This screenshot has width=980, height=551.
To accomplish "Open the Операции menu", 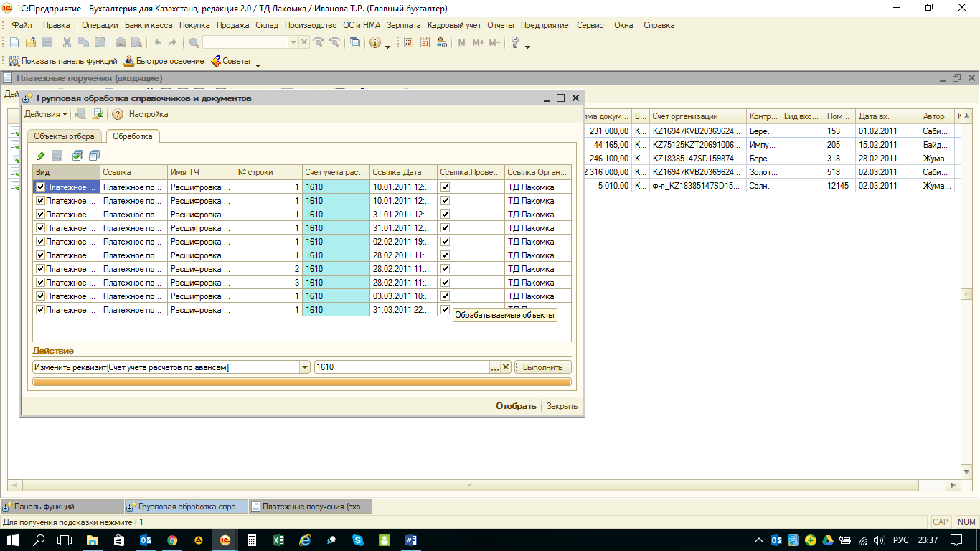I will point(100,25).
